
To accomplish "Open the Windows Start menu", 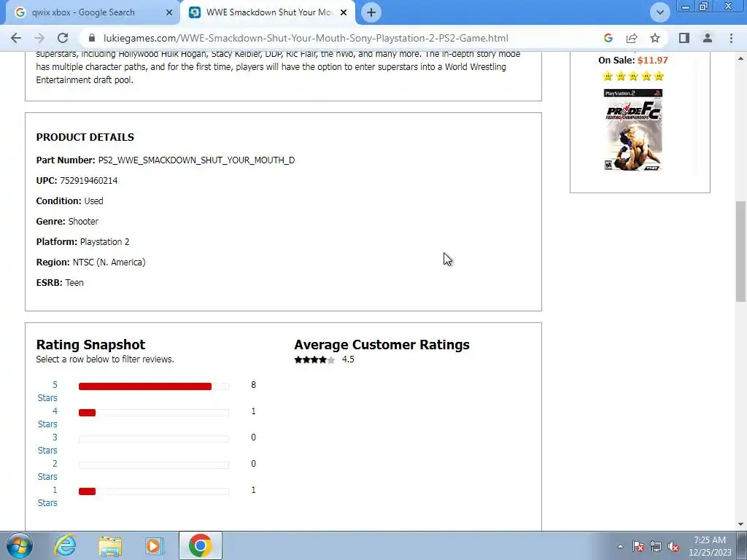I will click(20, 545).
